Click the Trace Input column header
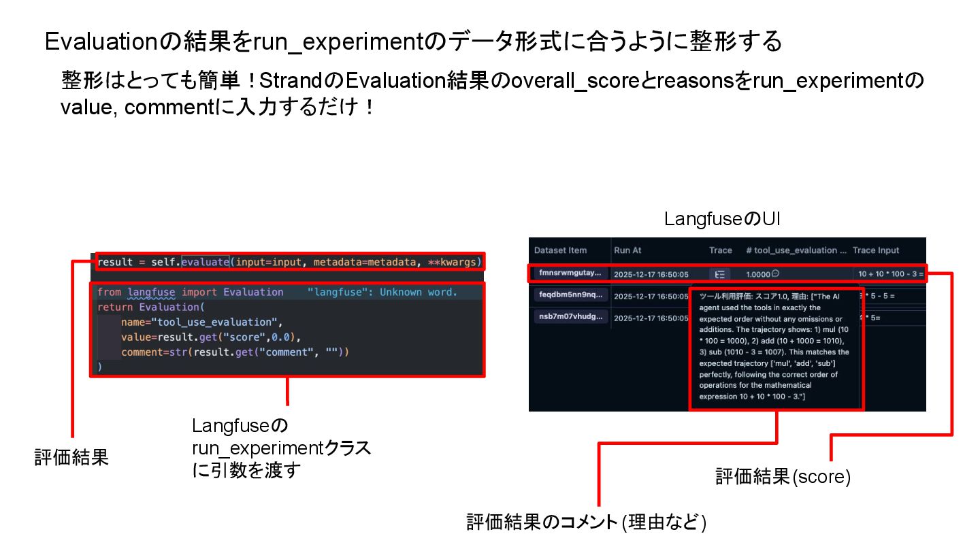The width and height of the screenshot is (980, 551). (876, 250)
